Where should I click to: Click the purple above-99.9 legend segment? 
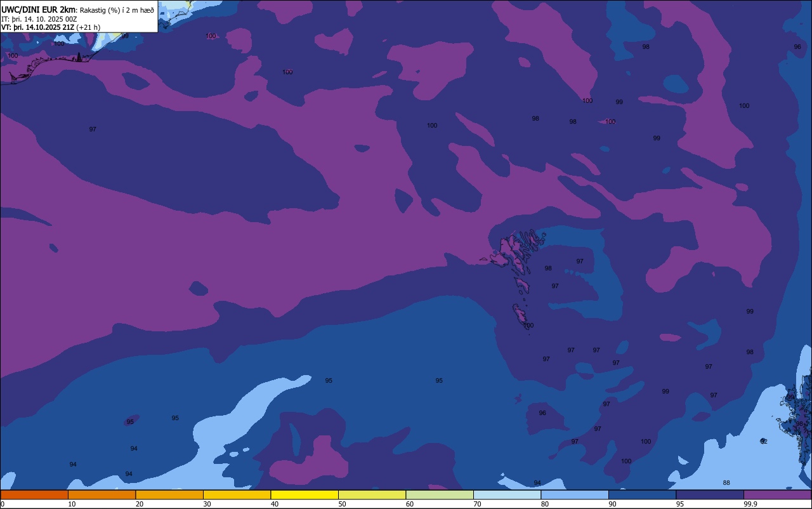tap(777, 494)
